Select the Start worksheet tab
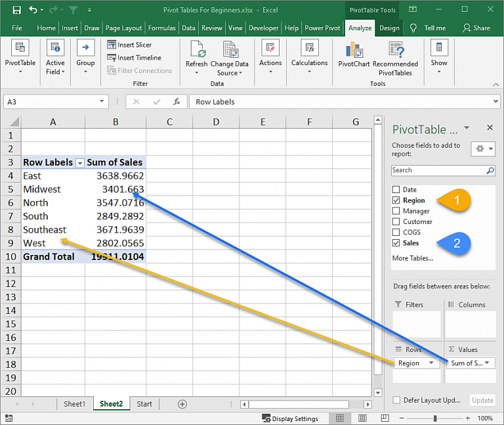The height and width of the screenshot is (425, 504). (x=144, y=404)
